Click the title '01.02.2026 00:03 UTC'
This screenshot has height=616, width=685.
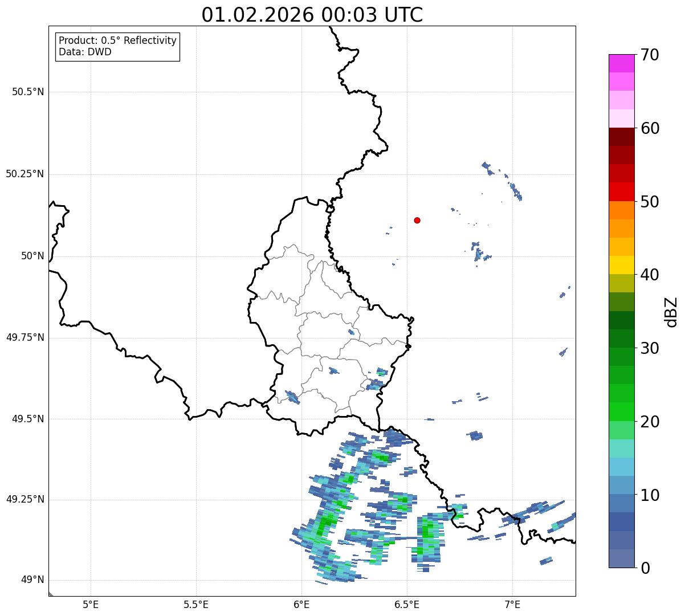(x=312, y=15)
